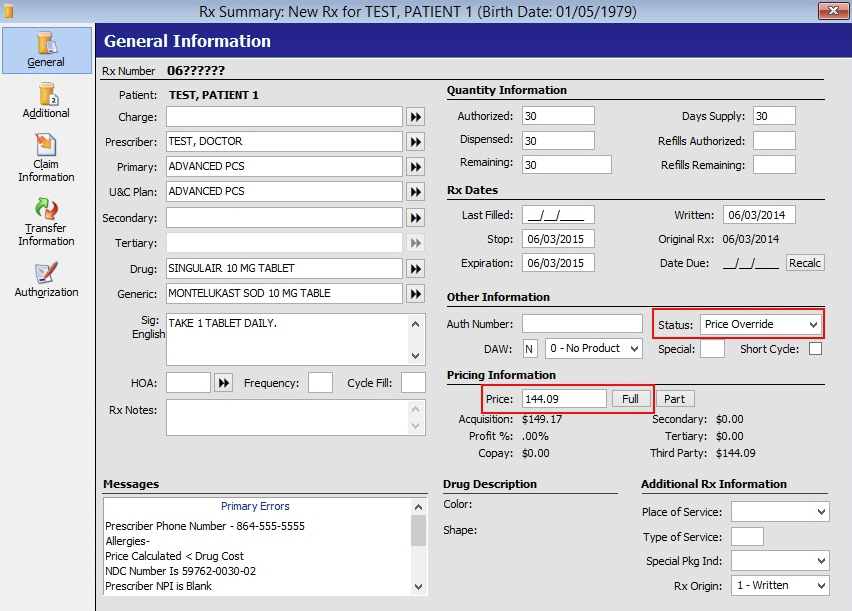Select message 'NDC Number Is 59762-0030-02'
The height and width of the screenshot is (611, 852).
(x=180, y=571)
